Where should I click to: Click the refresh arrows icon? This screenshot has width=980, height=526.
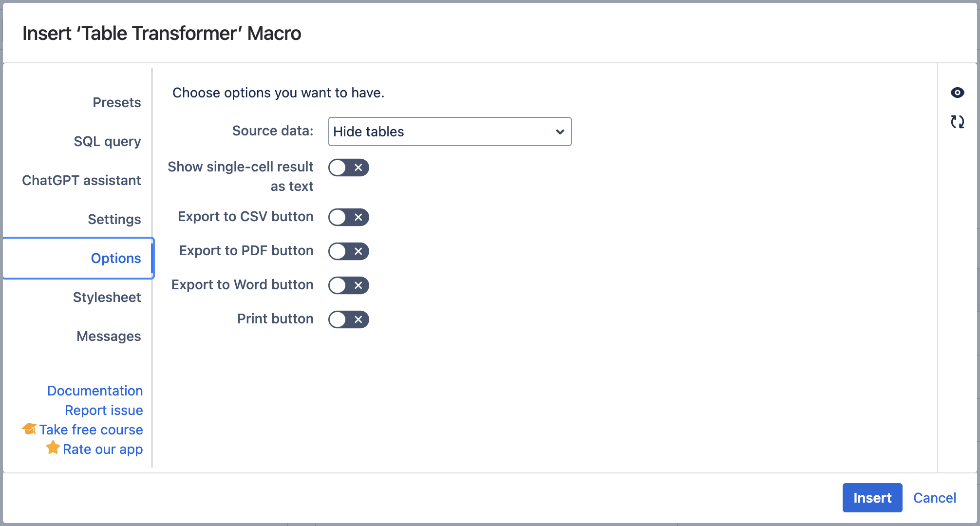pyautogui.click(x=957, y=122)
